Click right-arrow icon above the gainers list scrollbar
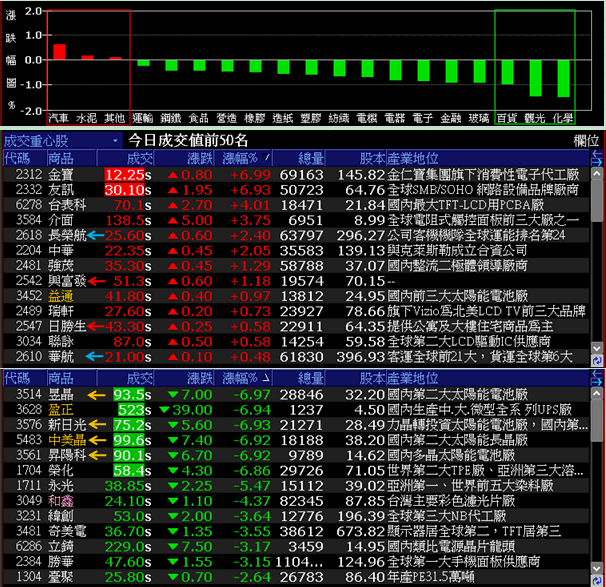 click(x=597, y=162)
